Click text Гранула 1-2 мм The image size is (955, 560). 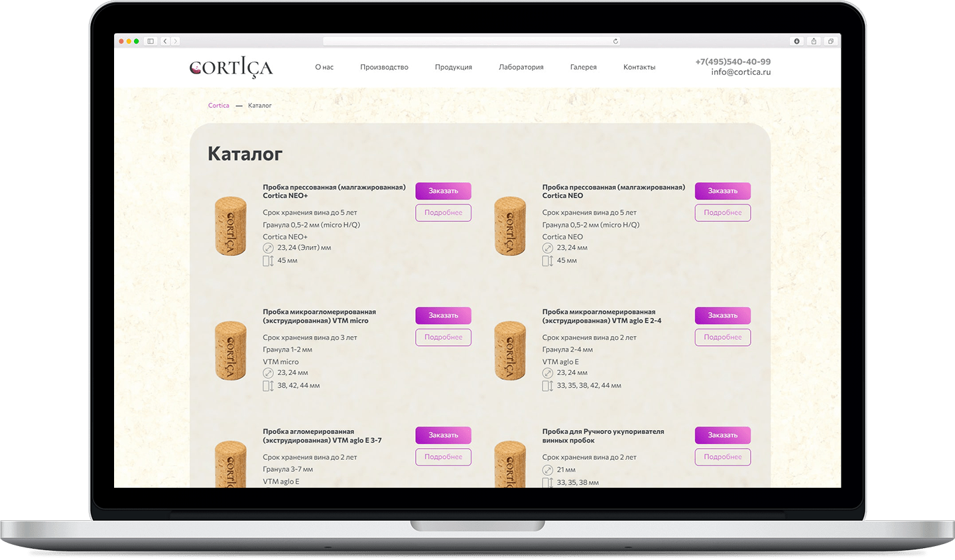[287, 350]
